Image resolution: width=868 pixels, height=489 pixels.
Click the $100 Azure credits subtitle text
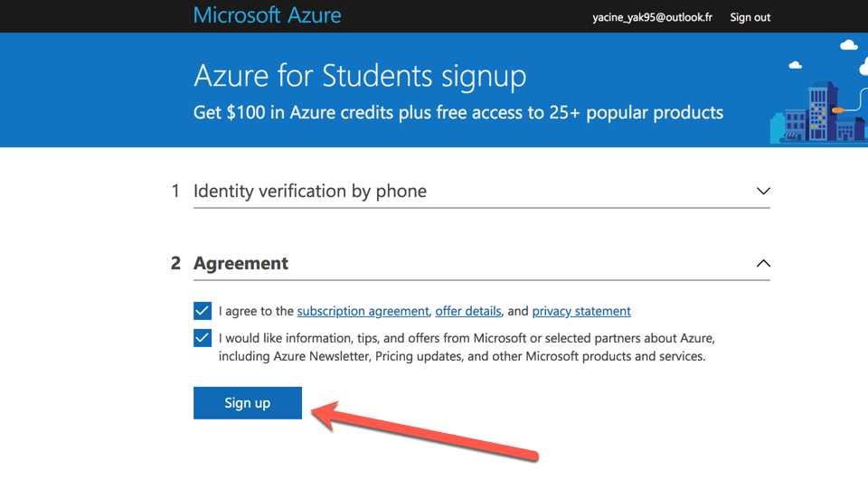click(458, 112)
